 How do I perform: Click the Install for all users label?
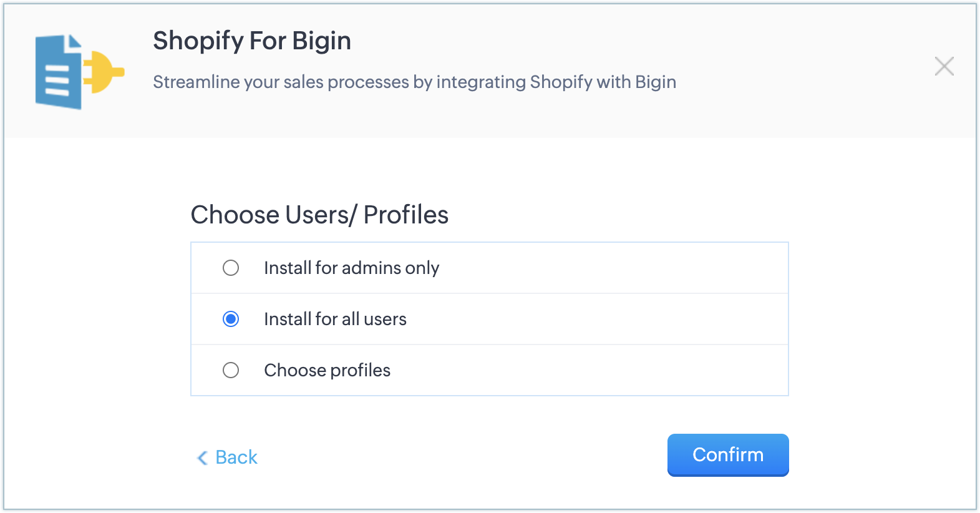point(335,319)
